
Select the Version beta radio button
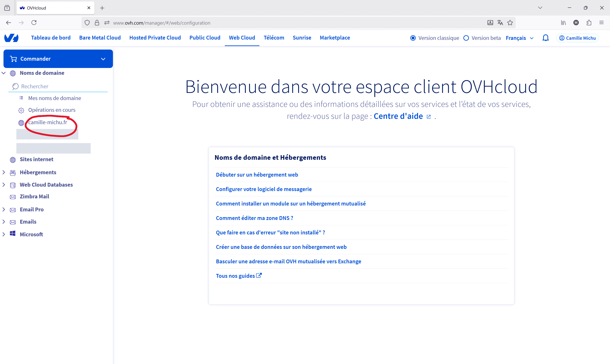[466, 38]
